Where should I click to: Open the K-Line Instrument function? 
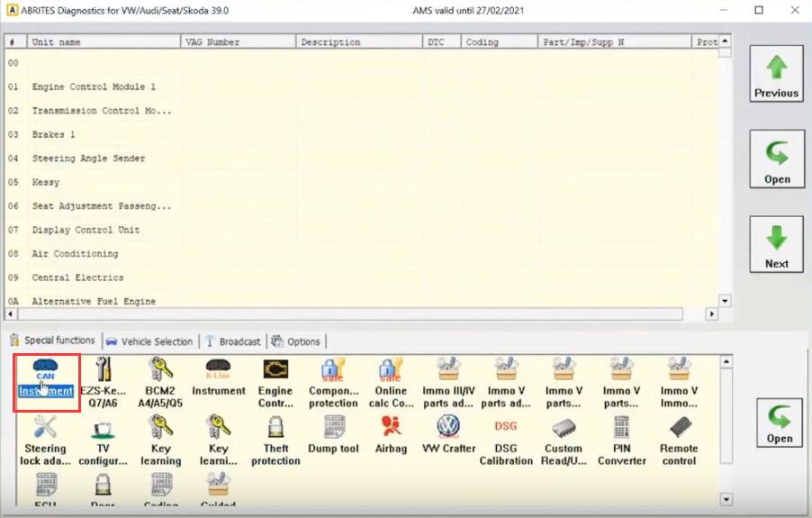[x=219, y=377]
